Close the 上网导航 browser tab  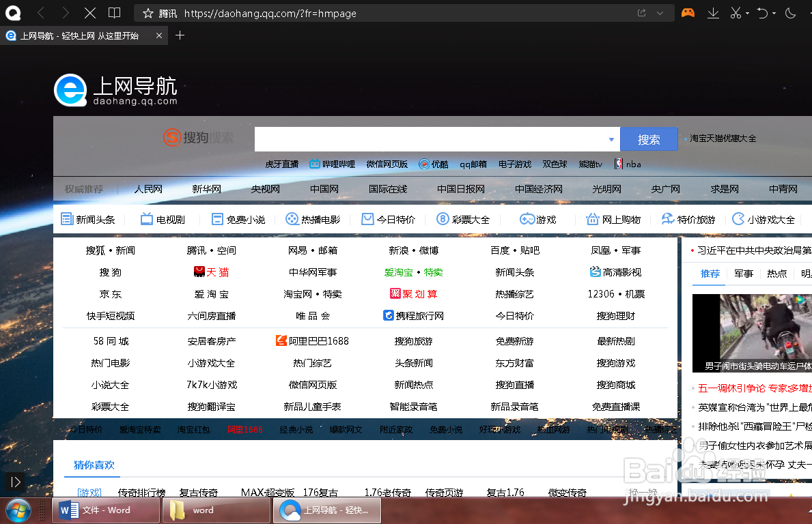tap(159, 35)
